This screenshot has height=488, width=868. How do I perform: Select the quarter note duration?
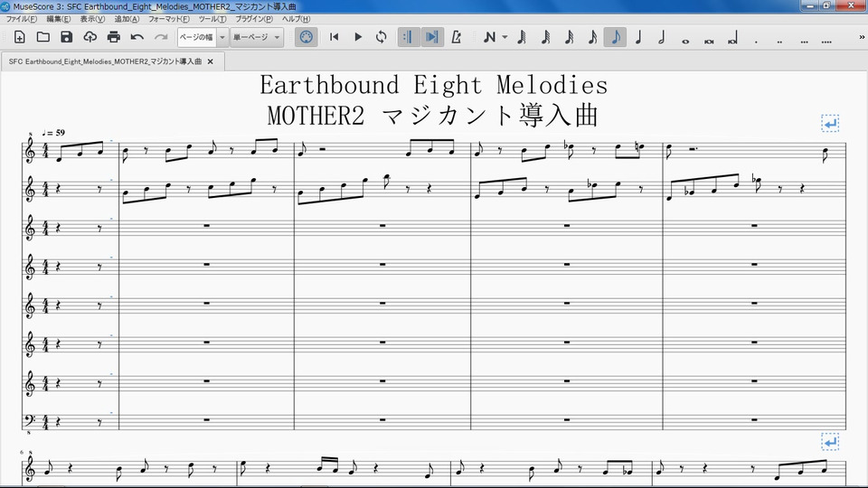tap(638, 37)
